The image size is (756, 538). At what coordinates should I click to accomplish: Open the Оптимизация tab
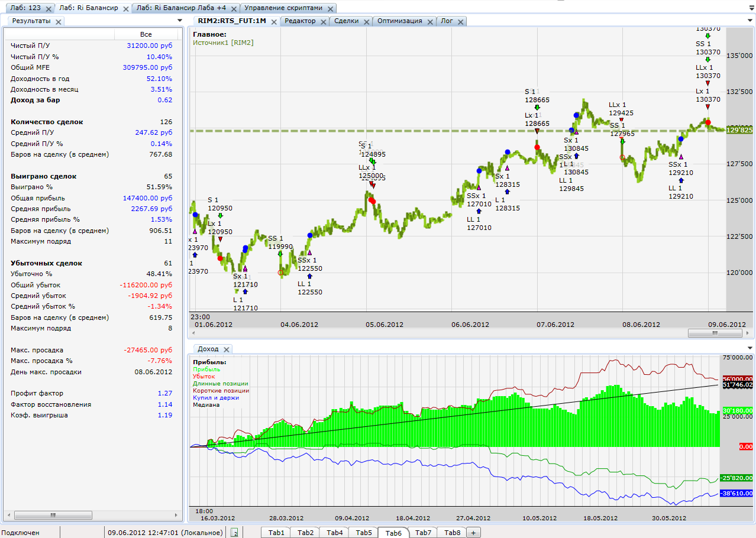tap(399, 21)
